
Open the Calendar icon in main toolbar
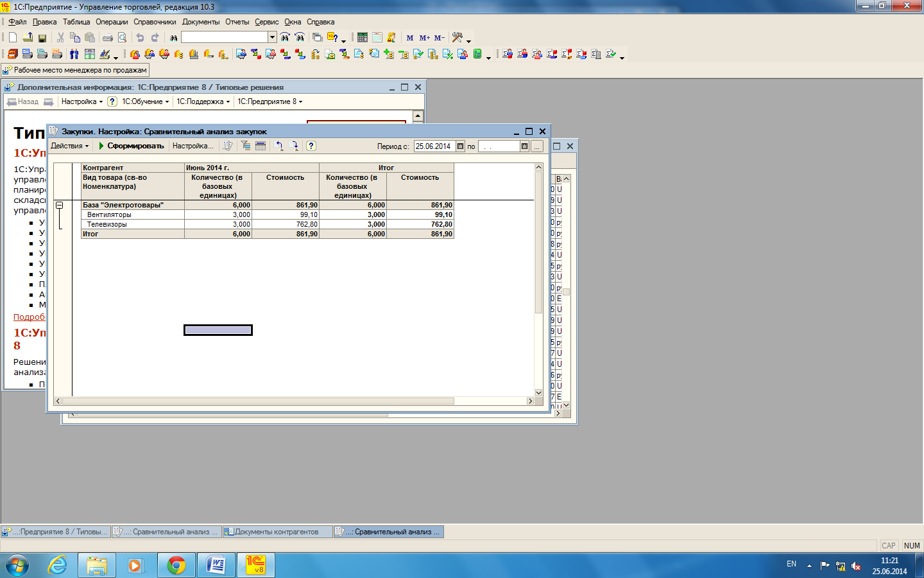pos(377,38)
